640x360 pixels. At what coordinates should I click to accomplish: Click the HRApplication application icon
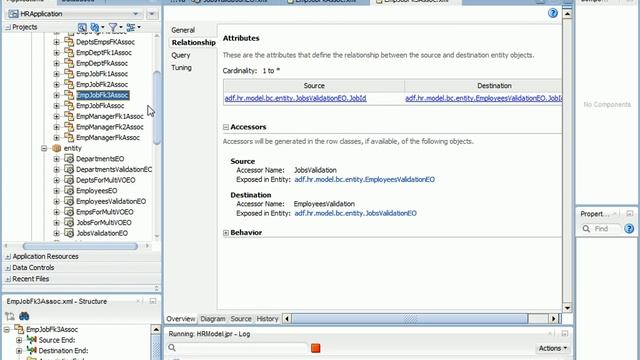pos(13,14)
